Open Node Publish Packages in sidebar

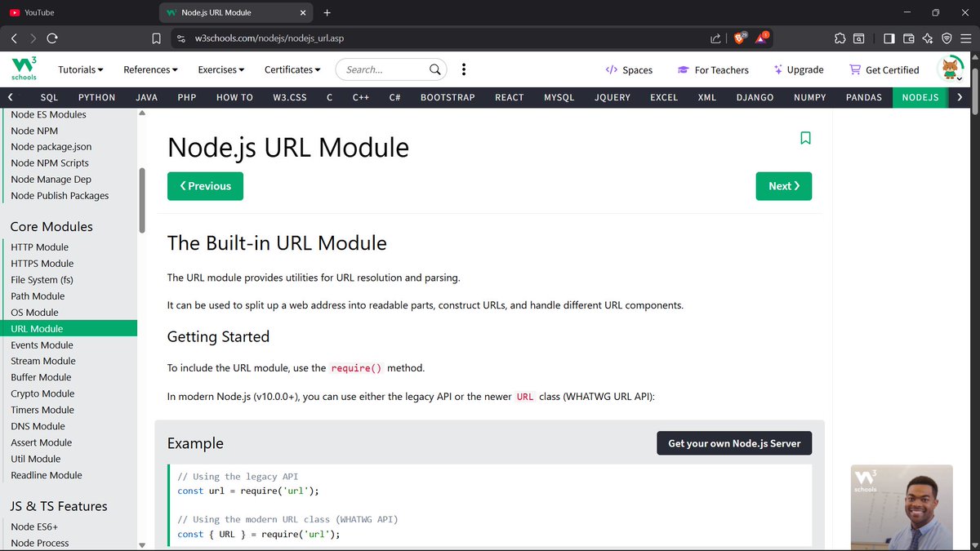[x=60, y=196]
